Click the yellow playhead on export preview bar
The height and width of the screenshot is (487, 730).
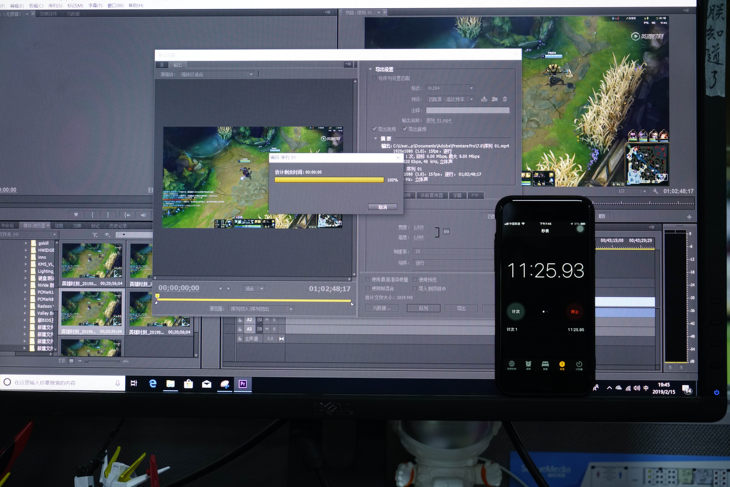(157, 296)
